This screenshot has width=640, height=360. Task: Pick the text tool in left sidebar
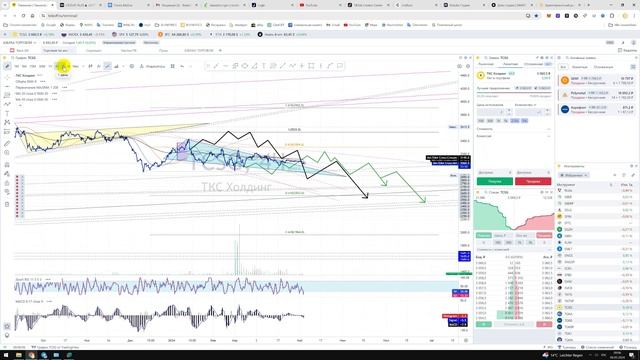click(7, 113)
